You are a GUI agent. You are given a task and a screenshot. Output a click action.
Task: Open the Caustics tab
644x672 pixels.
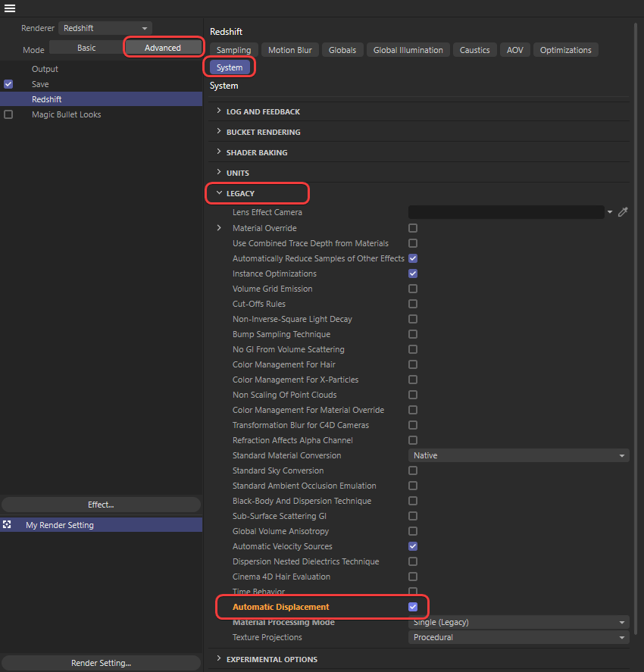[475, 50]
